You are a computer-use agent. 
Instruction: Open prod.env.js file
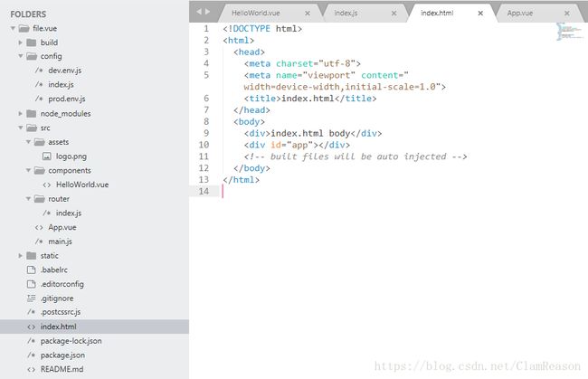[67, 99]
